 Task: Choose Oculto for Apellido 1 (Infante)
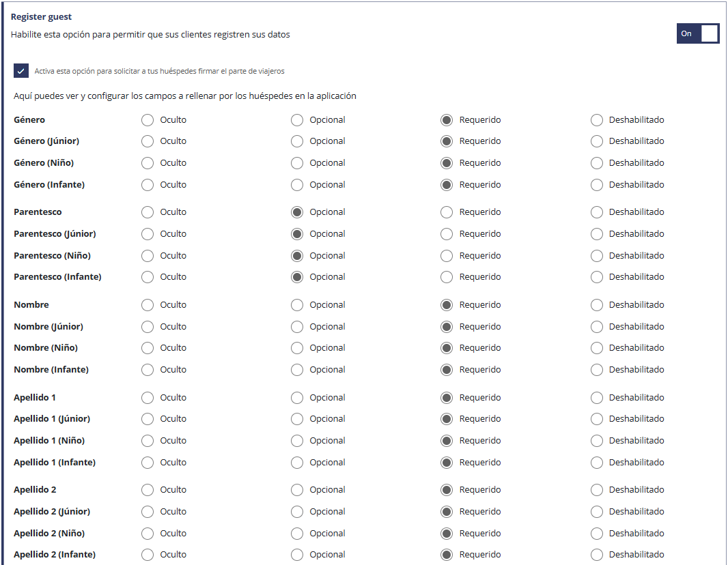click(x=148, y=463)
